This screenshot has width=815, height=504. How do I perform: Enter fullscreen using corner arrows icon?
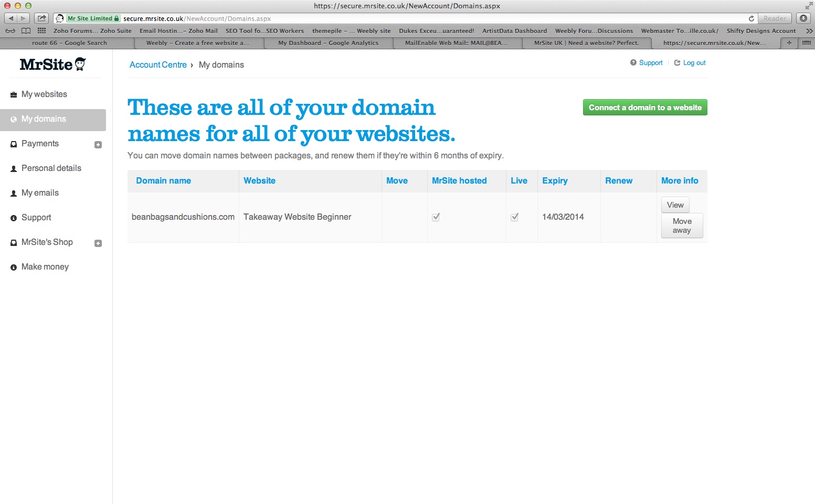click(808, 6)
